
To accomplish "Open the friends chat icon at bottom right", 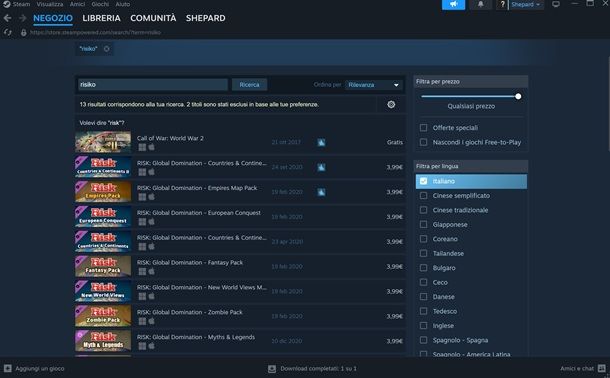I will pos(602,368).
